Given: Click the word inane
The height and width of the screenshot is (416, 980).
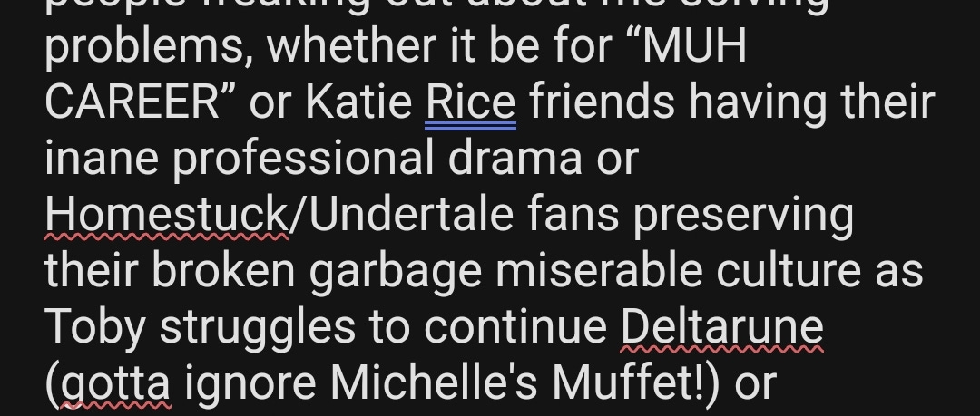Looking at the screenshot, I should pyautogui.click(x=102, y=158).
